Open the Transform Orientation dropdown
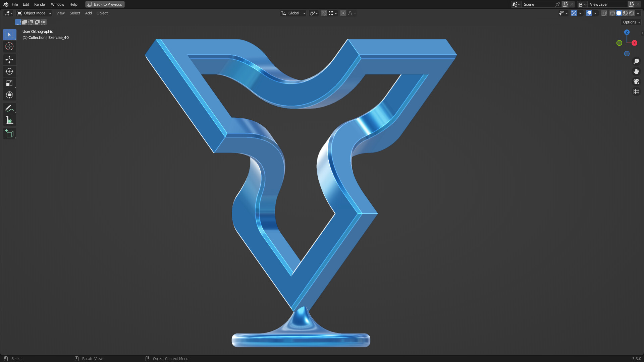 coord(293,13)
